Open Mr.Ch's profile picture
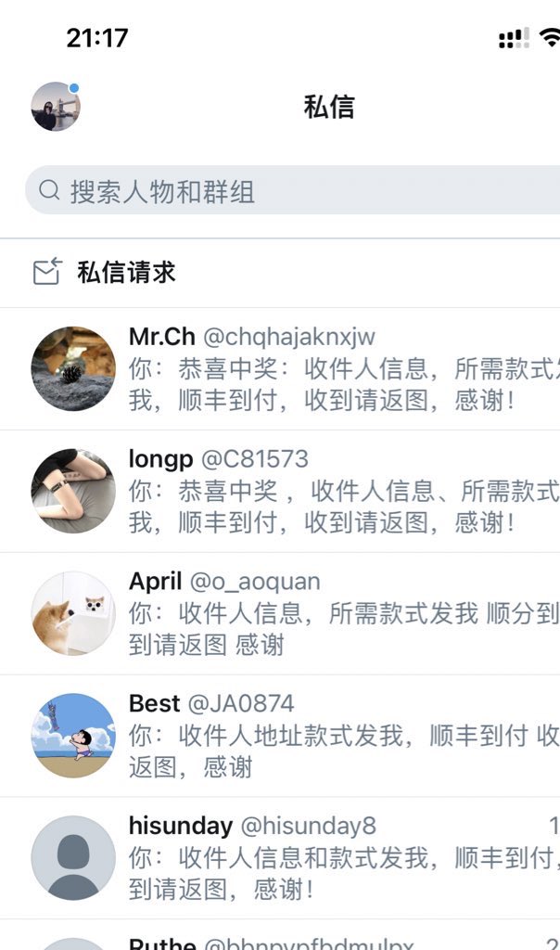560x950 pixels. [x=73, y=368]
